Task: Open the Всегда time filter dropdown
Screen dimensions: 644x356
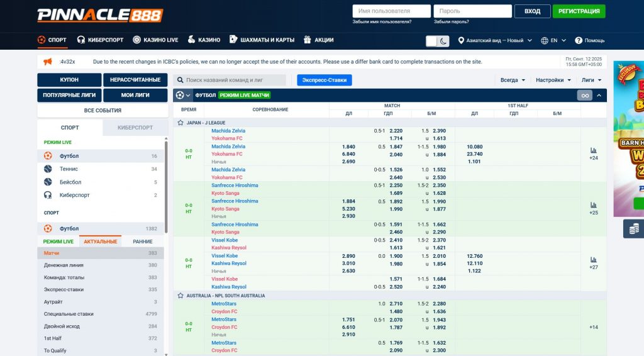Action: [x=513, y=80]
